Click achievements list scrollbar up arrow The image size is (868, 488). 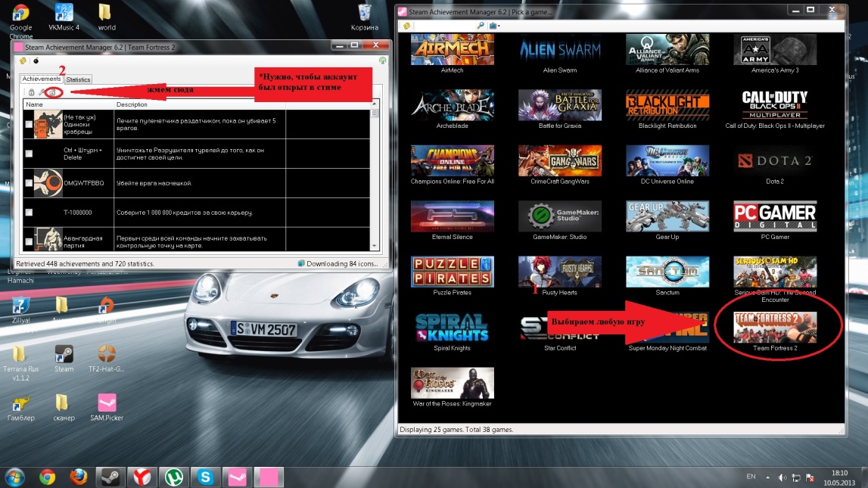(x=375, y=104)
